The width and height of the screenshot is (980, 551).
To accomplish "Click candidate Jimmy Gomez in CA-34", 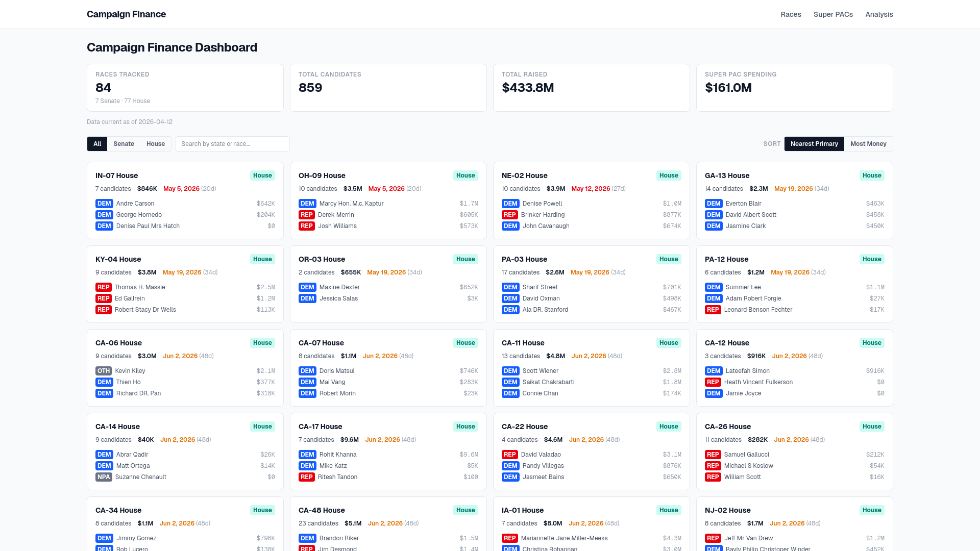I will [136, 538].
